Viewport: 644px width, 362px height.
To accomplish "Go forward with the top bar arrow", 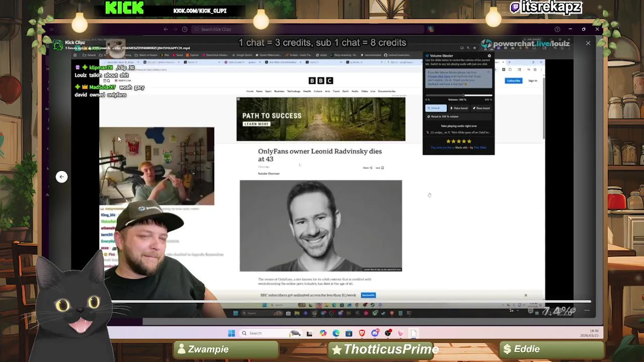I will click(175, 29).
